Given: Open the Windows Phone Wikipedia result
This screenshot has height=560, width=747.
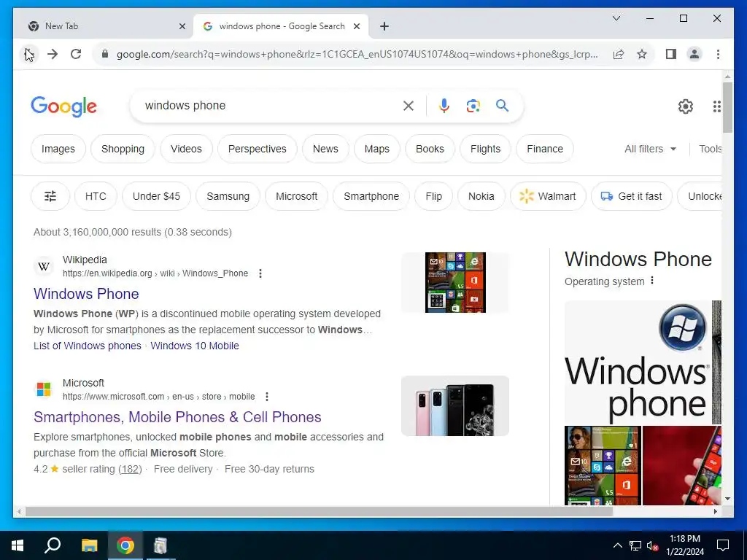Looking at the screenshot, I should (86, 294).
